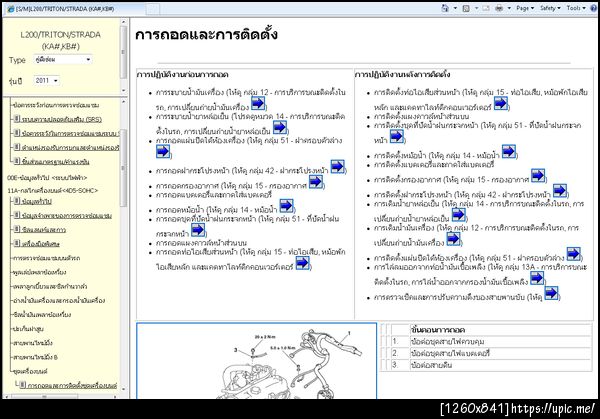Select 'สายพานไทม์มิ่ง B' tree item
This screenshot has width=600, height=419.
(x=35, y=357)
